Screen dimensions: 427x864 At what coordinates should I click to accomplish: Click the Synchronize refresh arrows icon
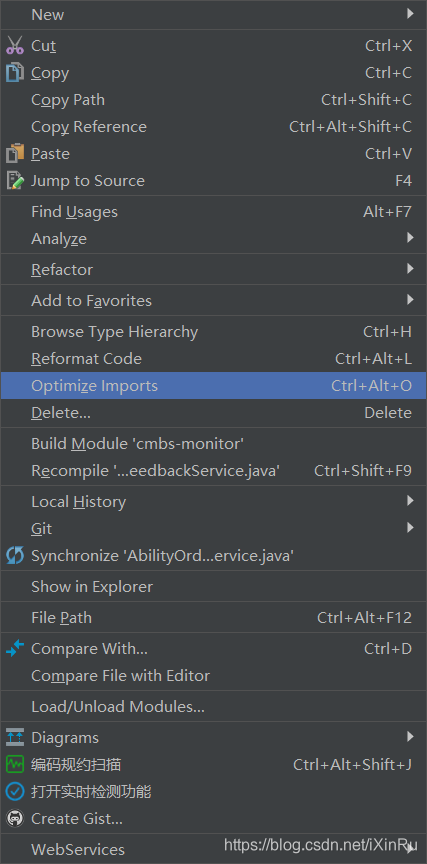(15, 555)
